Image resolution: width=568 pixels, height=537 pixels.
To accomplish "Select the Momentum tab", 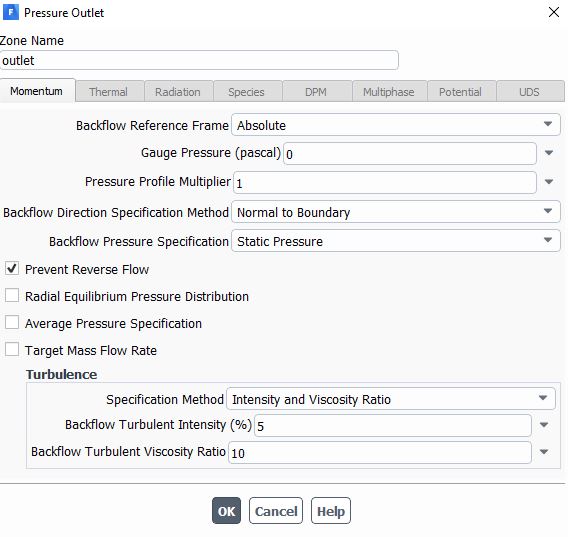I will click(x=37, y=91).
